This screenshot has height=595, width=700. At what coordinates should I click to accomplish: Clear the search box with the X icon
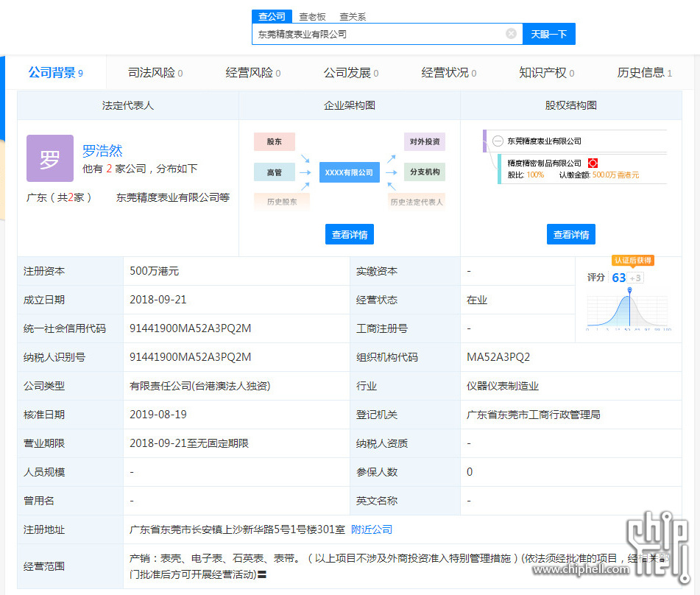pos(511,33)
